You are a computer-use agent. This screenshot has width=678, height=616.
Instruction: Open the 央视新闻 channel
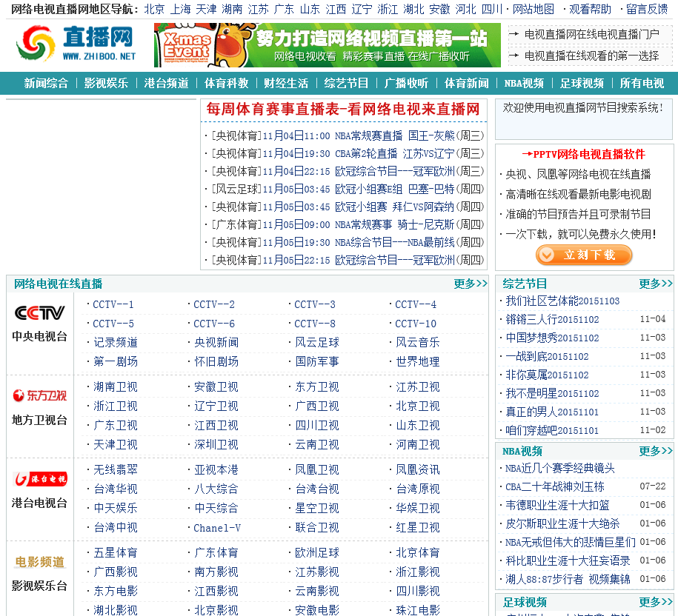point(216,343)
